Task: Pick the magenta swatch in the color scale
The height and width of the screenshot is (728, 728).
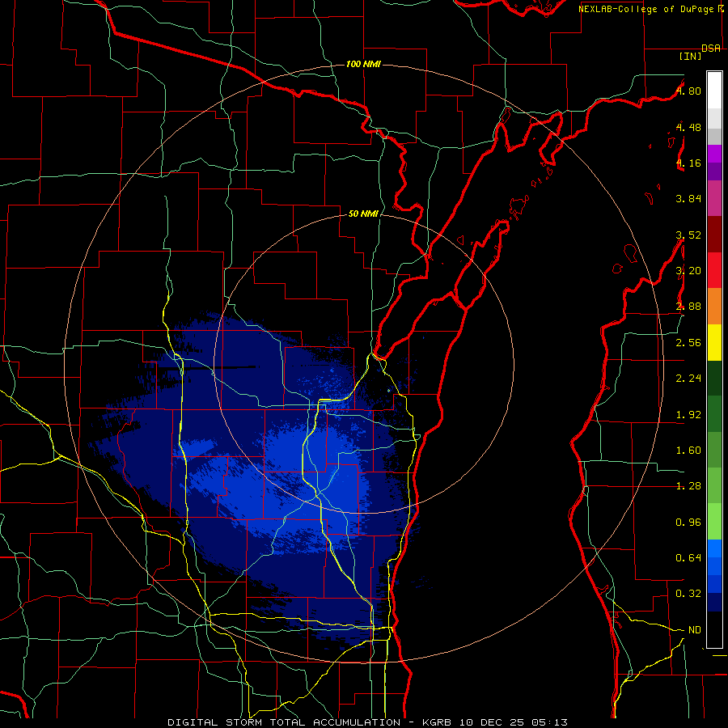Action: pos(714,154)
